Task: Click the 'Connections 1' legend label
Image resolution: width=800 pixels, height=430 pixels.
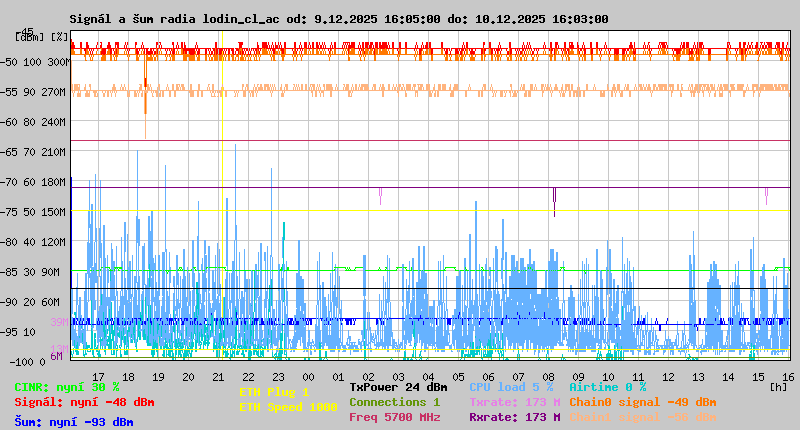Action: (x=394, y=402)
